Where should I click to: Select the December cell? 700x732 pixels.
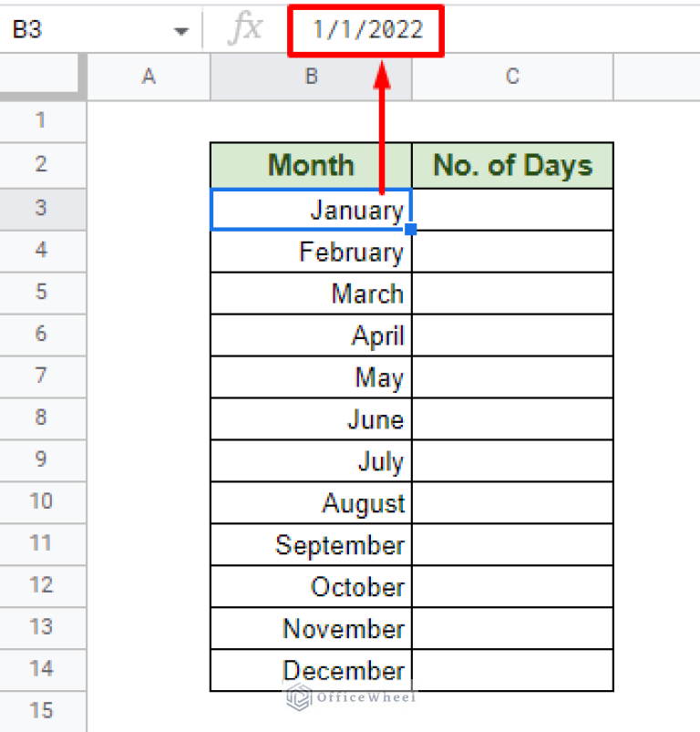click(311, 671)
